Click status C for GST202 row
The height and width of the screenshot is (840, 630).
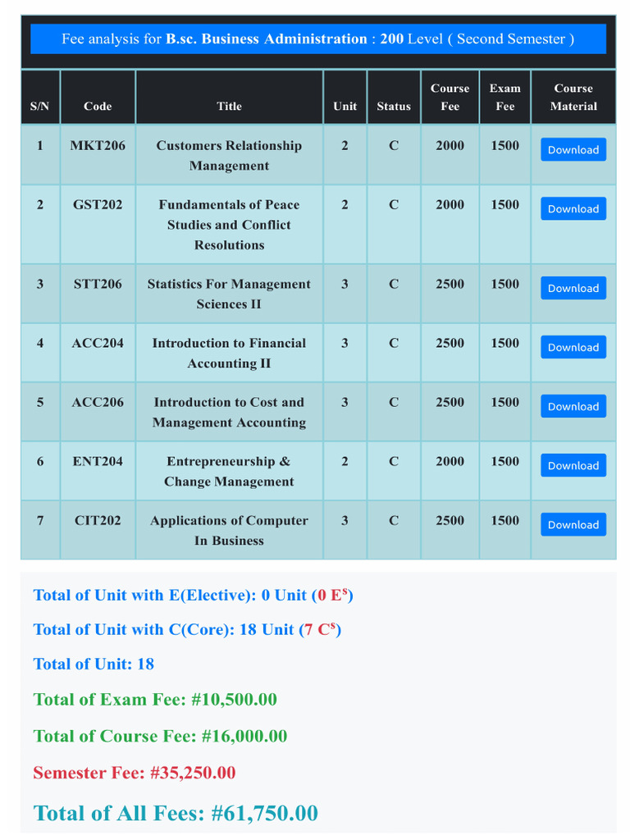pos(394,204)
